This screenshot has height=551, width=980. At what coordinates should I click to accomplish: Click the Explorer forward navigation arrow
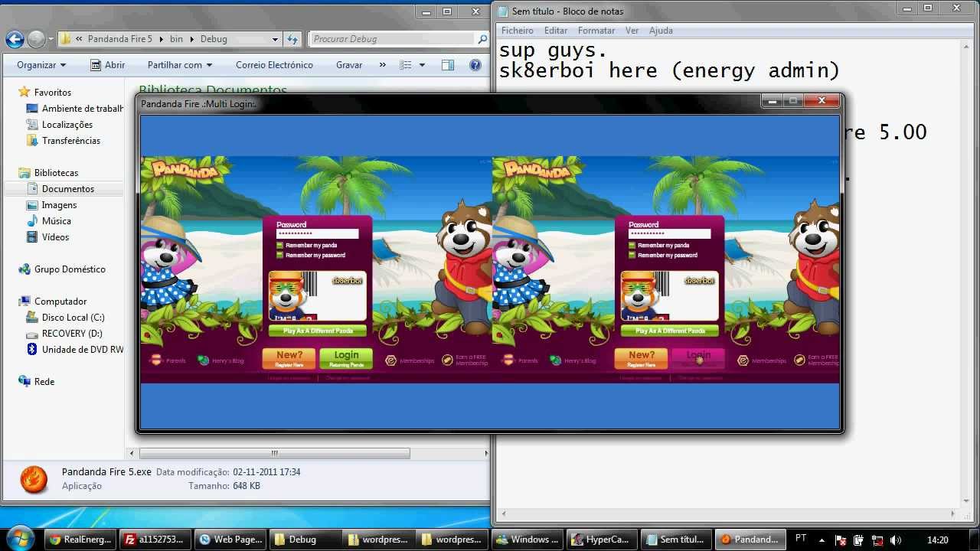(x=36, y=39)
